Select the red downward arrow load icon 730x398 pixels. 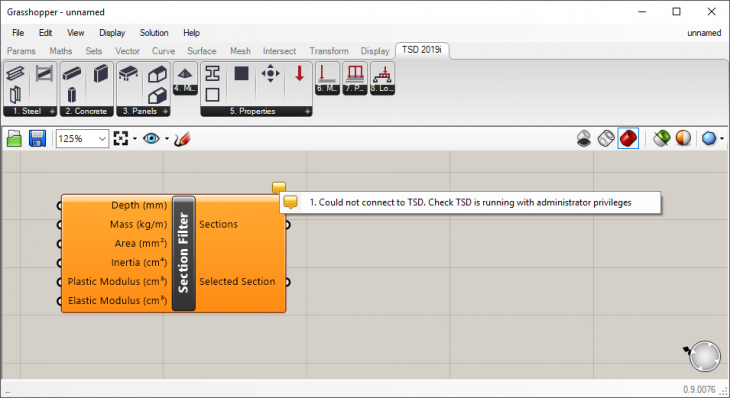pos(299,74)
